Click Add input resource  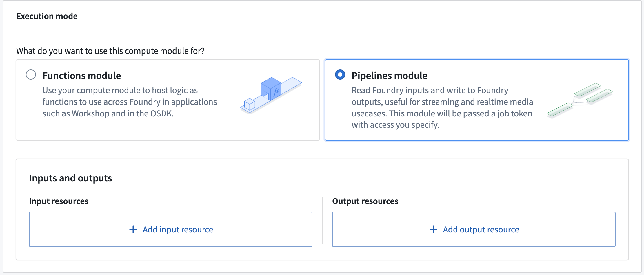point(171,229)
